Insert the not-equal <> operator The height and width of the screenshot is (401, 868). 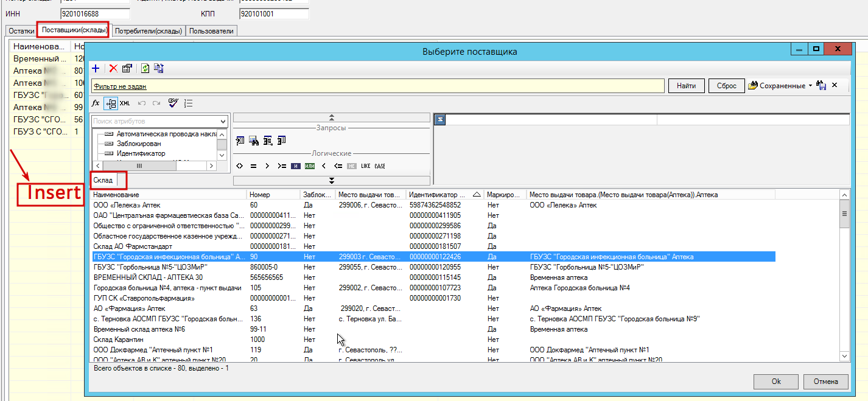(x=240, y=166)
